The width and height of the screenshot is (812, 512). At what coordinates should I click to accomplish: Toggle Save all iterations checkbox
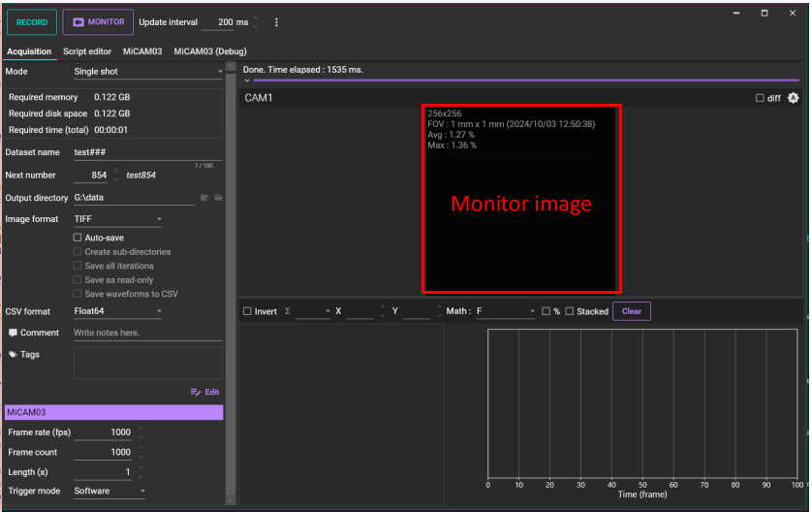click(78, 266)
